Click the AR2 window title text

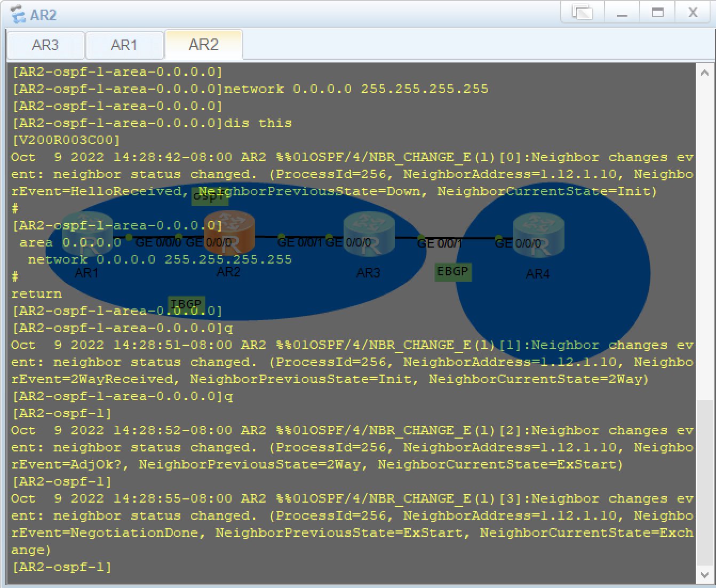pos(43,15)
